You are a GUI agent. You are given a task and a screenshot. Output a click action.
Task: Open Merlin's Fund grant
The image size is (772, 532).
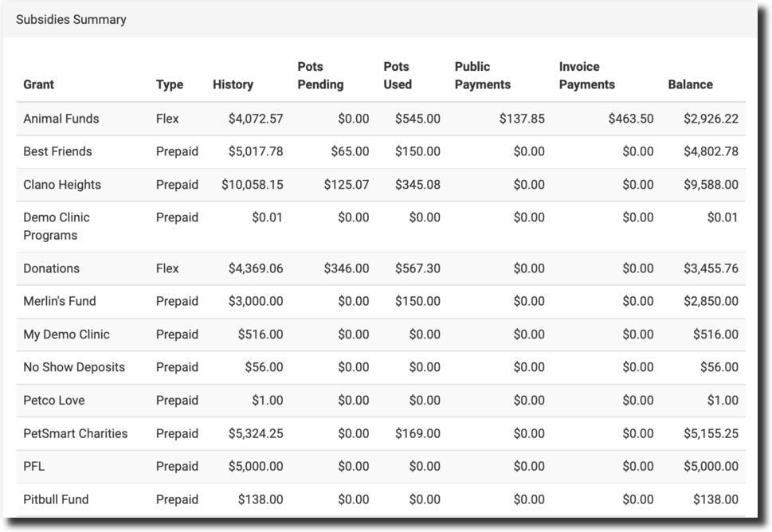60,301
